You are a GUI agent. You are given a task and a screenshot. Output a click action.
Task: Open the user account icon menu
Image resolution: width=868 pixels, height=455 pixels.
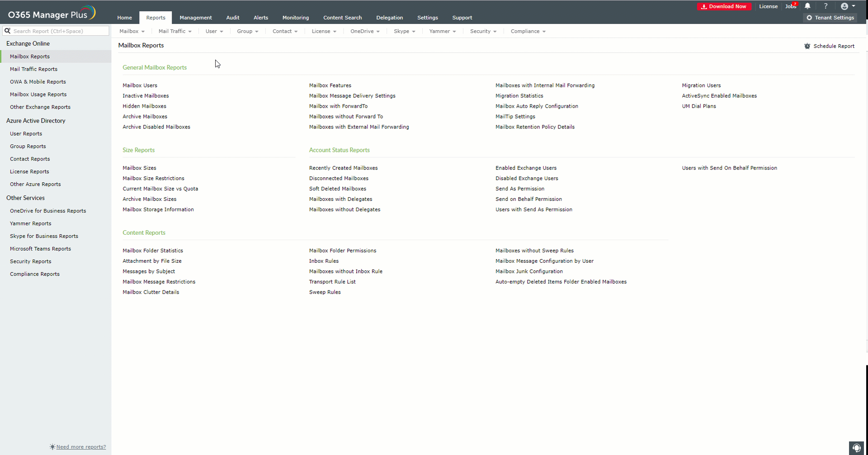[846, 6]
